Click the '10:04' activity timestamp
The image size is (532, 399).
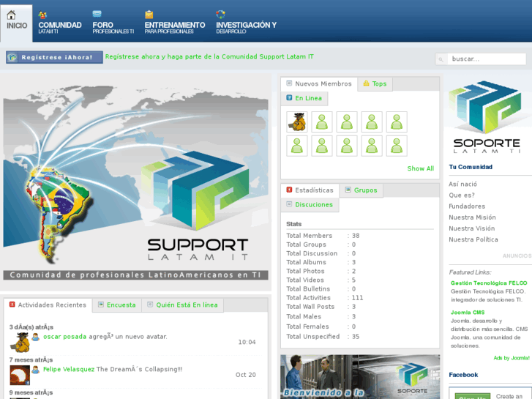247,343
